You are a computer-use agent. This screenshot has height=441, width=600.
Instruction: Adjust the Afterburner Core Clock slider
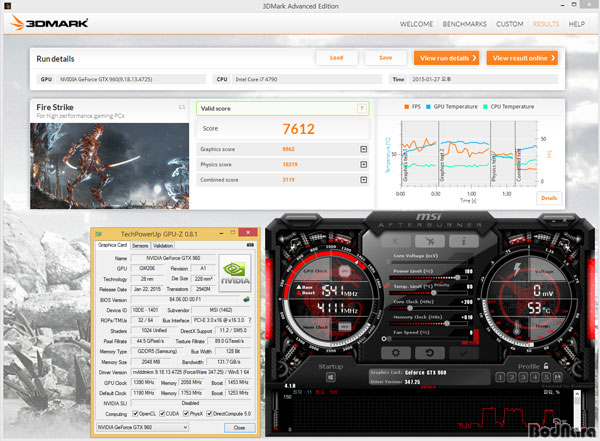click(410, 308)
